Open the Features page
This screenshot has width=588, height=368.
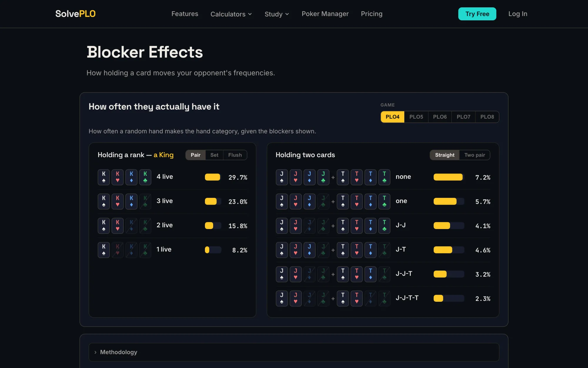tap(185, 14)
